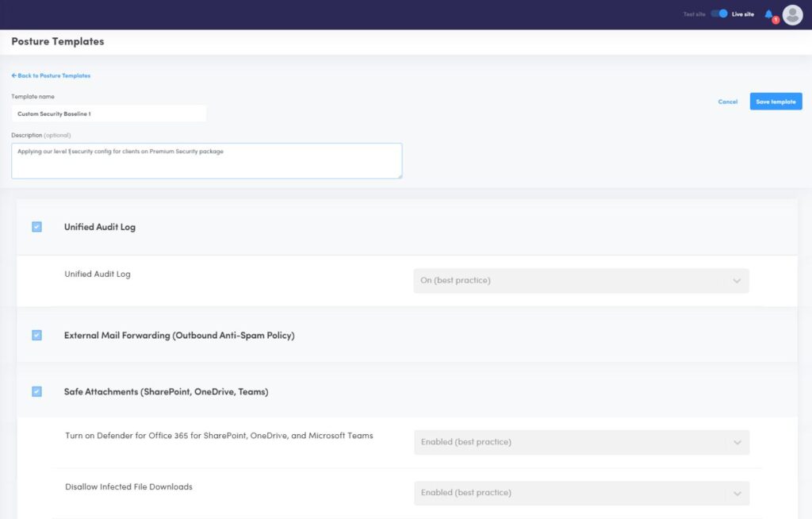Click the Live site label
This screenshot has height=519, width=812.
[x=742, y=13]
